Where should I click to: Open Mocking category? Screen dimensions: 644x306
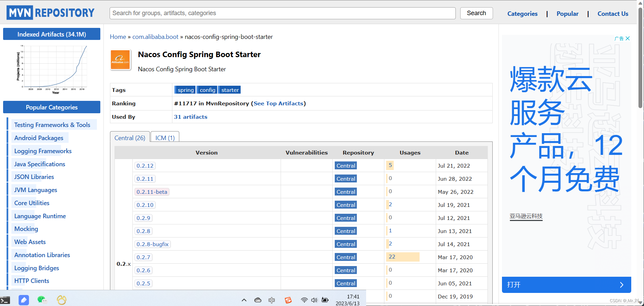click(x=26, y=229)
